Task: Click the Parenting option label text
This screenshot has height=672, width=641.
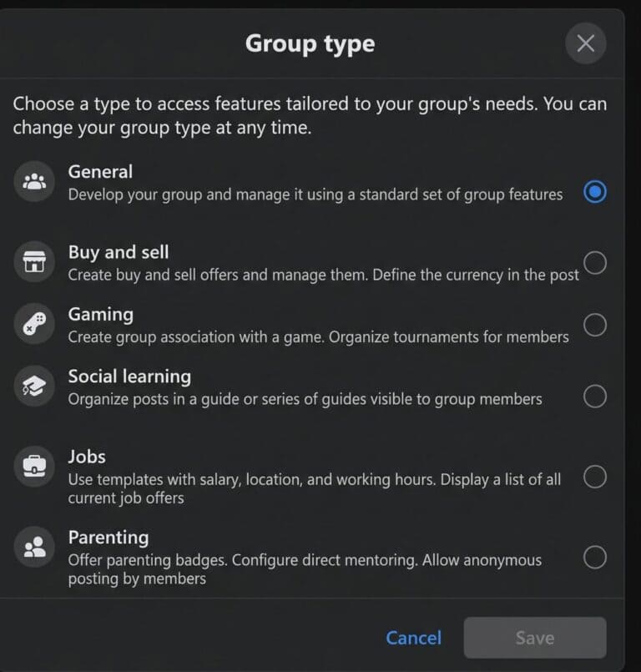Action: tap(108, 538)
